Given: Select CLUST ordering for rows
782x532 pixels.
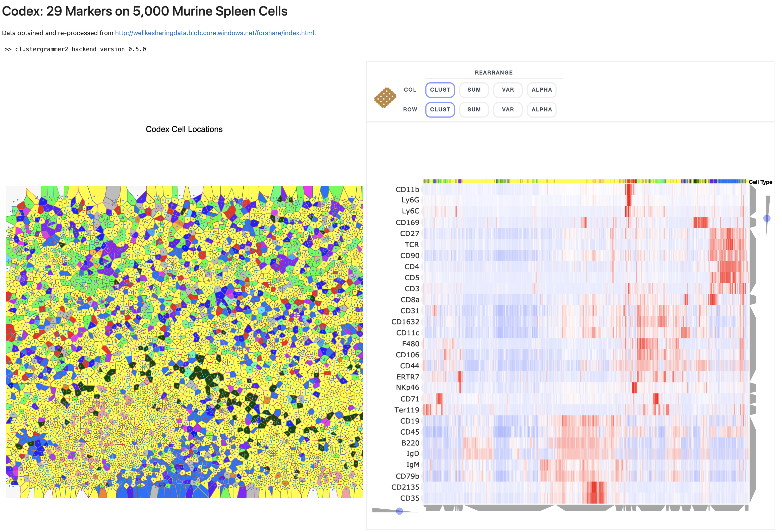Looking at the screenshot, I should point(440,110).
